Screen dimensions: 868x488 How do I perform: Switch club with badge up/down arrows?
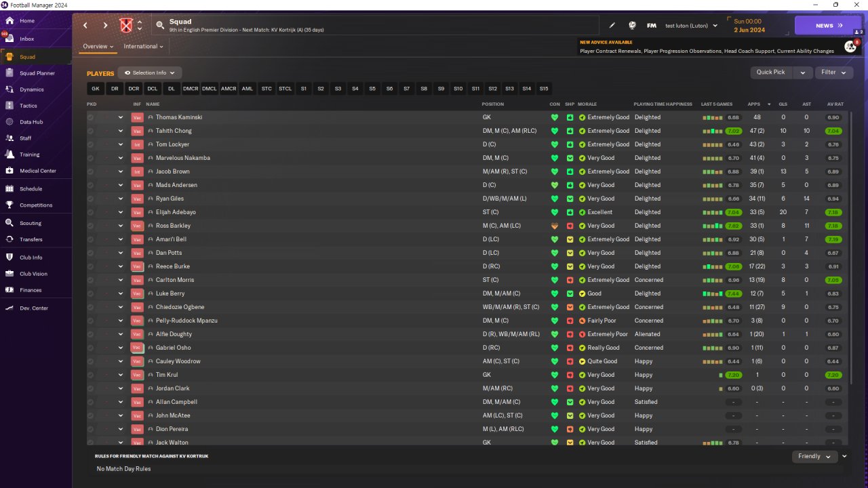point(140,26)
